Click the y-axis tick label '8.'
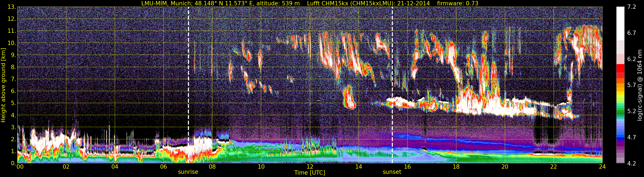The height and width of the screenshot is (177, 644). coord(13,67)
